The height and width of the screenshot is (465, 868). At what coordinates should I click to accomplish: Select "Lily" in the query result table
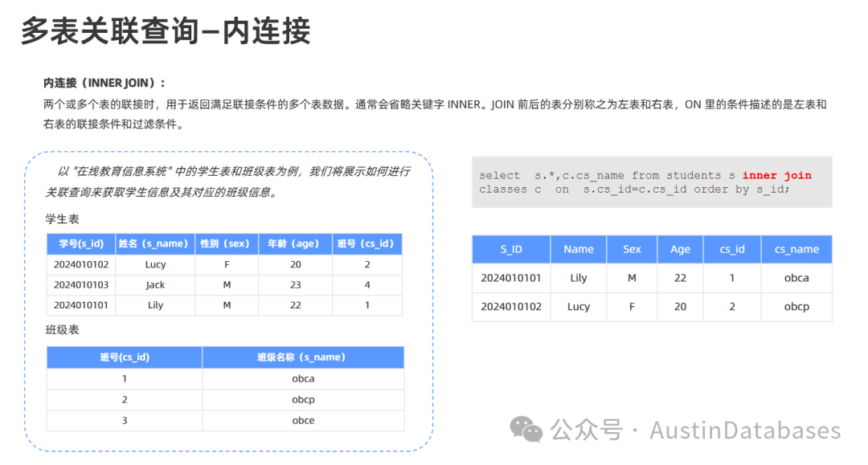pyautogui.click(x=579, y=278)
